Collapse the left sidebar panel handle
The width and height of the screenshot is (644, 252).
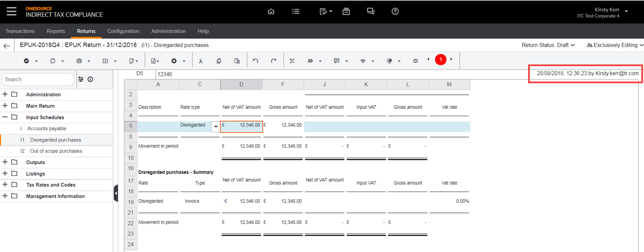click(116, 193)
